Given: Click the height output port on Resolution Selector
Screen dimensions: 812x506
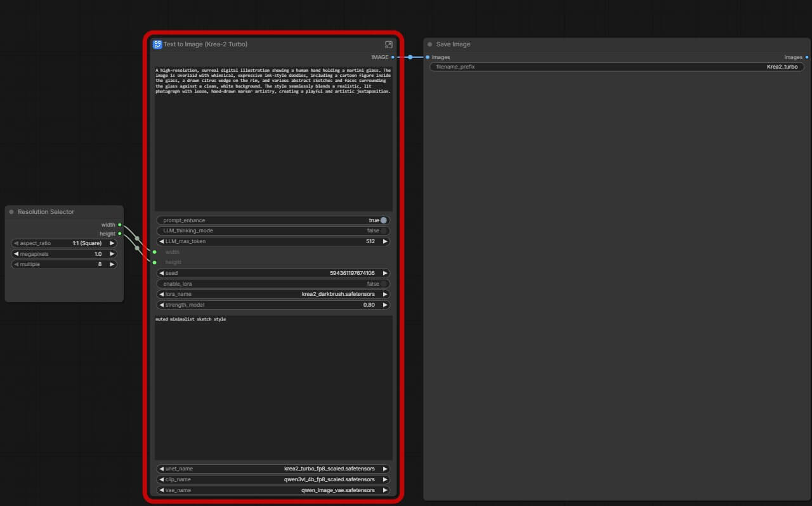Looking at the screenshot, I should pyautogui.click(x=119, y=234).
